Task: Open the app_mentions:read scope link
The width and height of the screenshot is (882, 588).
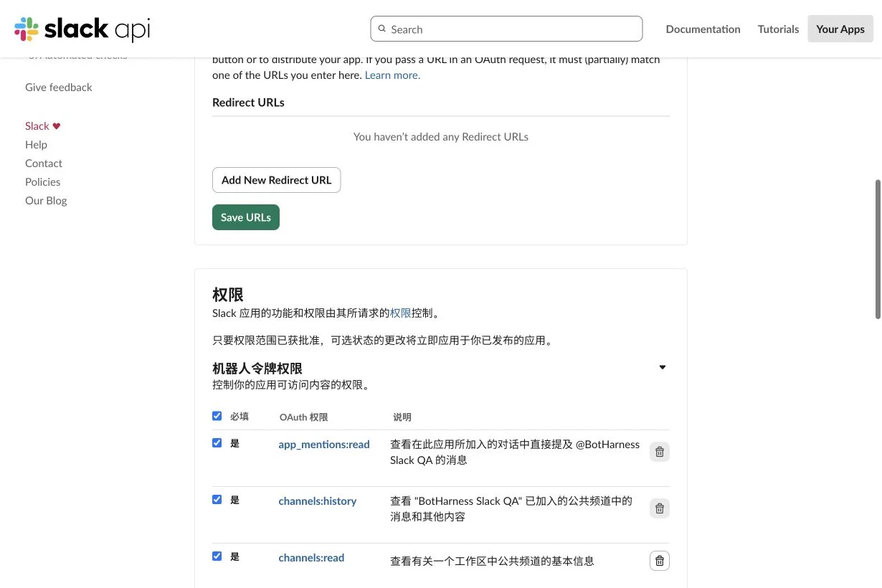Action: click(324, 445)
